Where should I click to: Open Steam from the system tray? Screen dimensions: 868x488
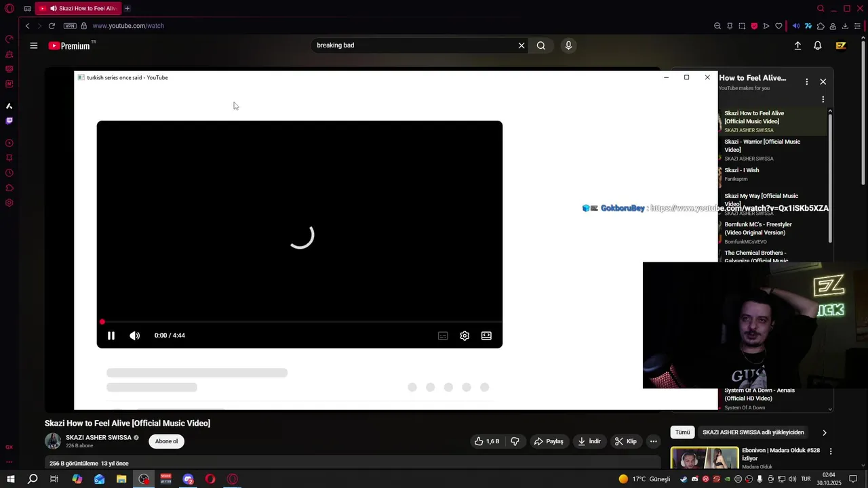pyautogui.click(x=684, y=479)
